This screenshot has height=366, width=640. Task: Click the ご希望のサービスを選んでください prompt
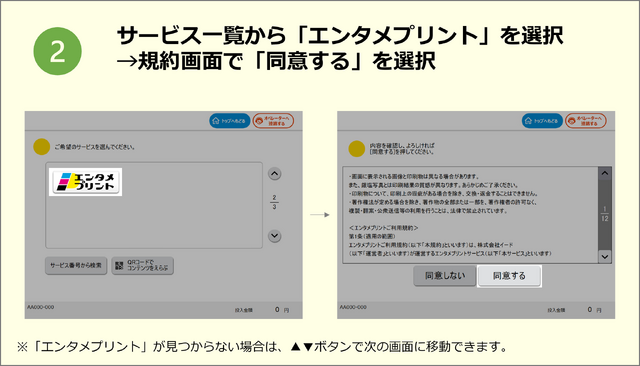95,147
